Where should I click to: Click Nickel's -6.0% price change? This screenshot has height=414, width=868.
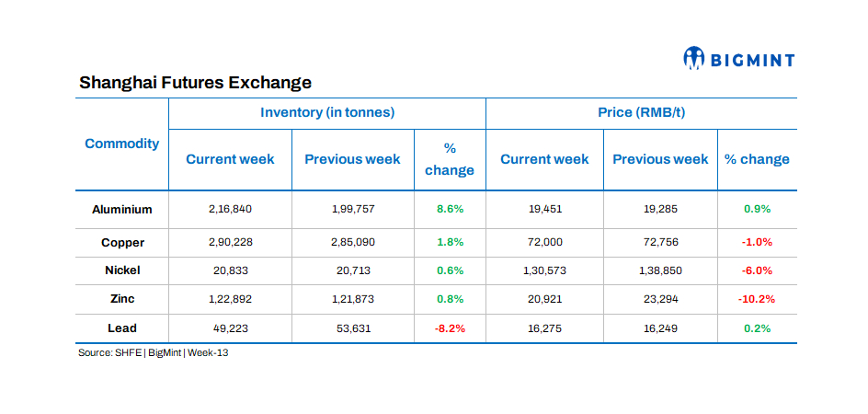757,270
